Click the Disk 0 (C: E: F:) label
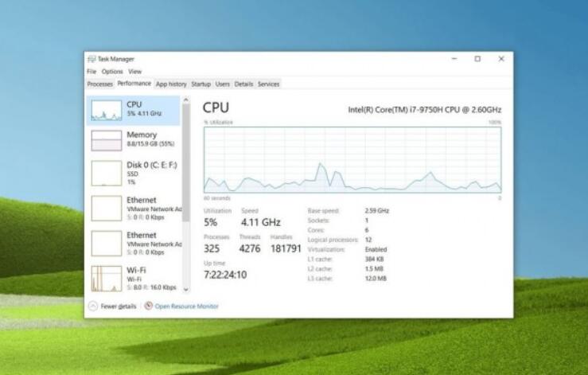The height and width of the screenshot is (375, 588). (x=152, y=165)
